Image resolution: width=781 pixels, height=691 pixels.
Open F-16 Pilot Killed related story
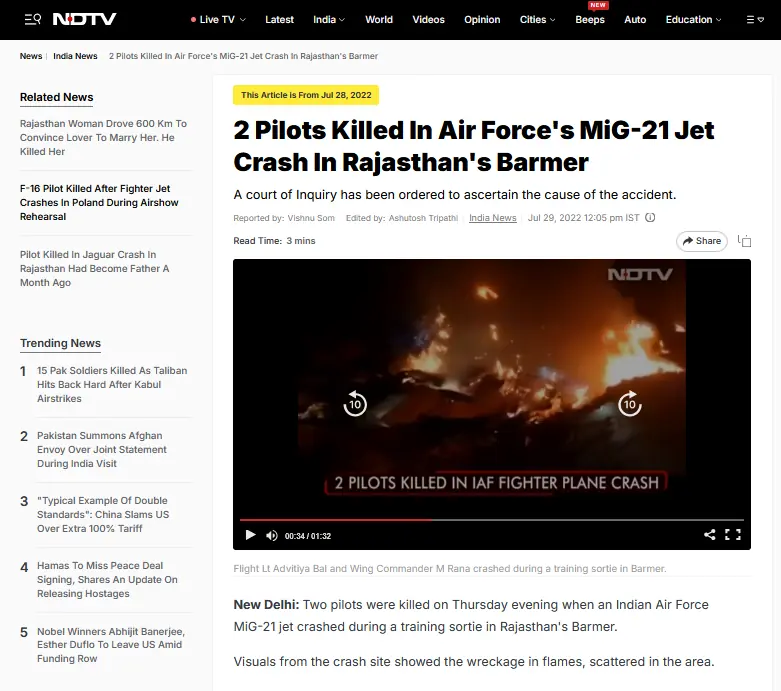pos(99,202)
